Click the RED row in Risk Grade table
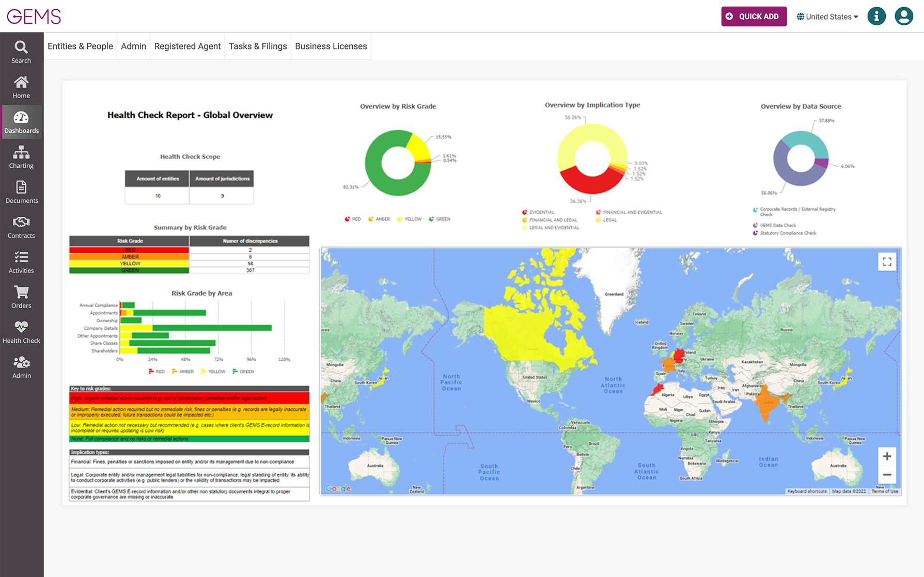924x577 pixels. coord(189,250)
